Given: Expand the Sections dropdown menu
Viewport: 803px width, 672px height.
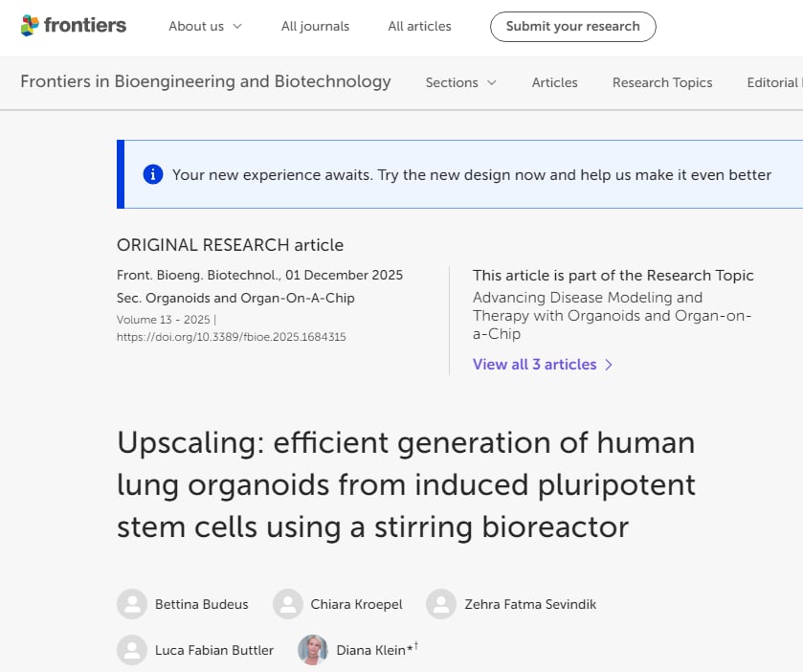Looking at the screenshot, I should [460, 82].
